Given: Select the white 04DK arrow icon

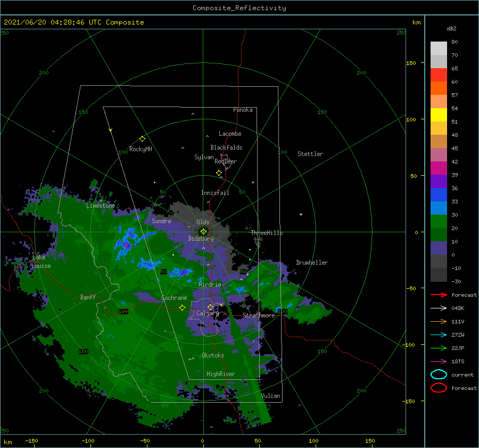Looking at the screenshot, I should [x=439, y=308].
